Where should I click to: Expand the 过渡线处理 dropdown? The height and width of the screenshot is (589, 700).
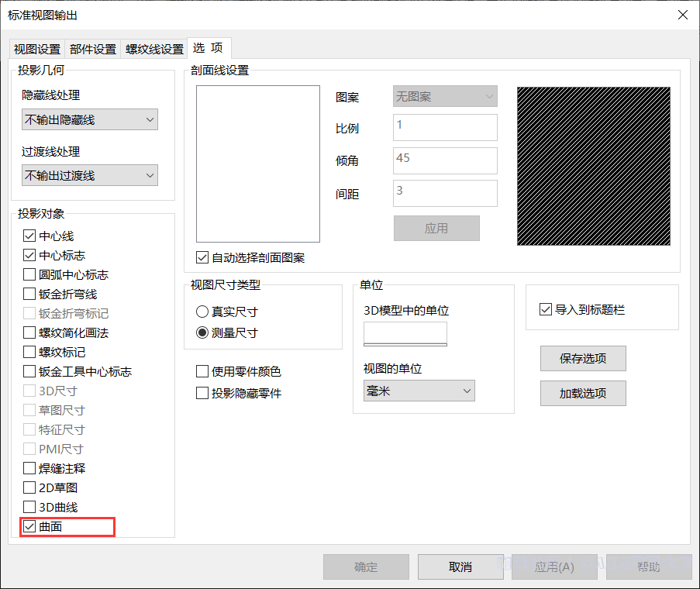[90, 175]
